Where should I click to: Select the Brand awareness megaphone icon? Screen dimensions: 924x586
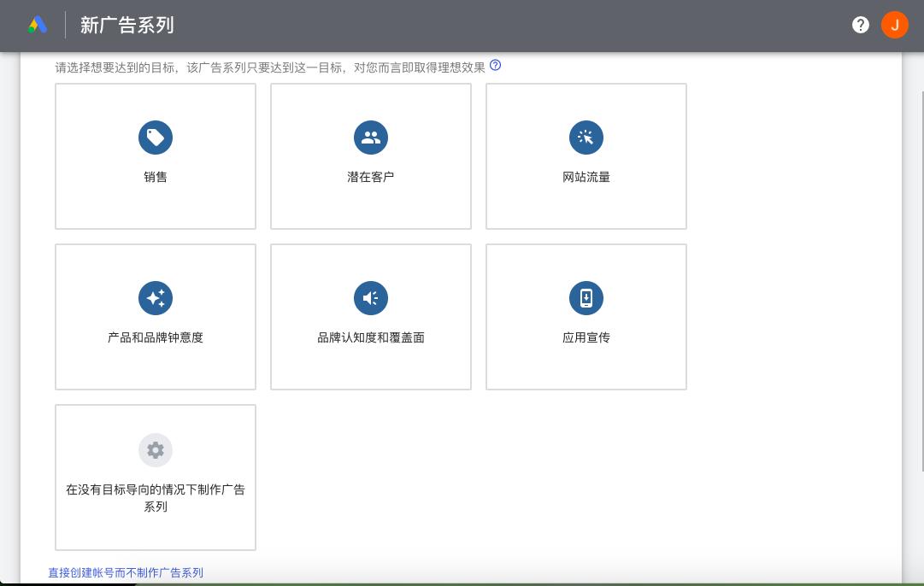[370, 298]
